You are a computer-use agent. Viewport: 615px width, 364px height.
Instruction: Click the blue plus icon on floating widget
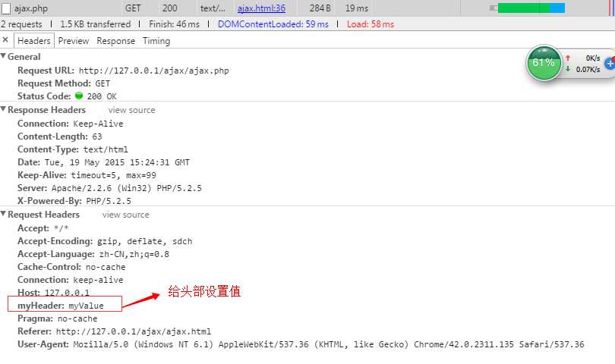click(610, 64)
